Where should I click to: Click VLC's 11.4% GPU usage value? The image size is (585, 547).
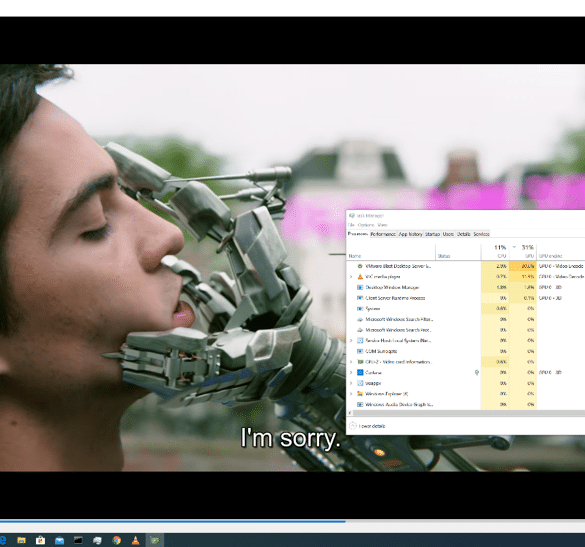pos(528,276)
